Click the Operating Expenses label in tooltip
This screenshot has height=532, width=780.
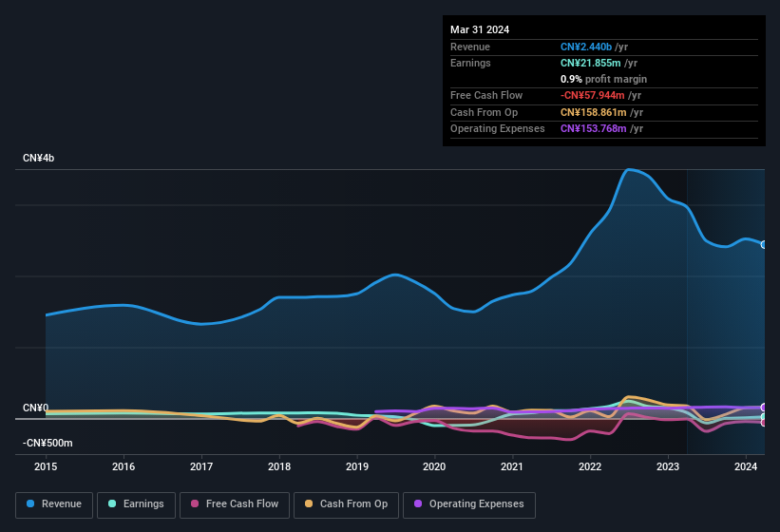(x=498, y=128)
